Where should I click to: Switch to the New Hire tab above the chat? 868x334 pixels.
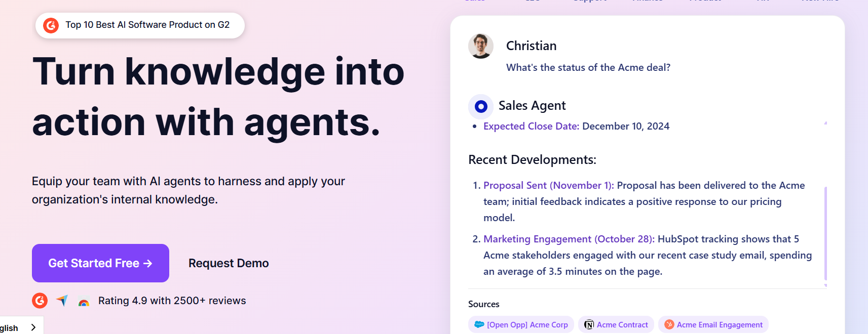pyautogui.click(x=820, y=1)
